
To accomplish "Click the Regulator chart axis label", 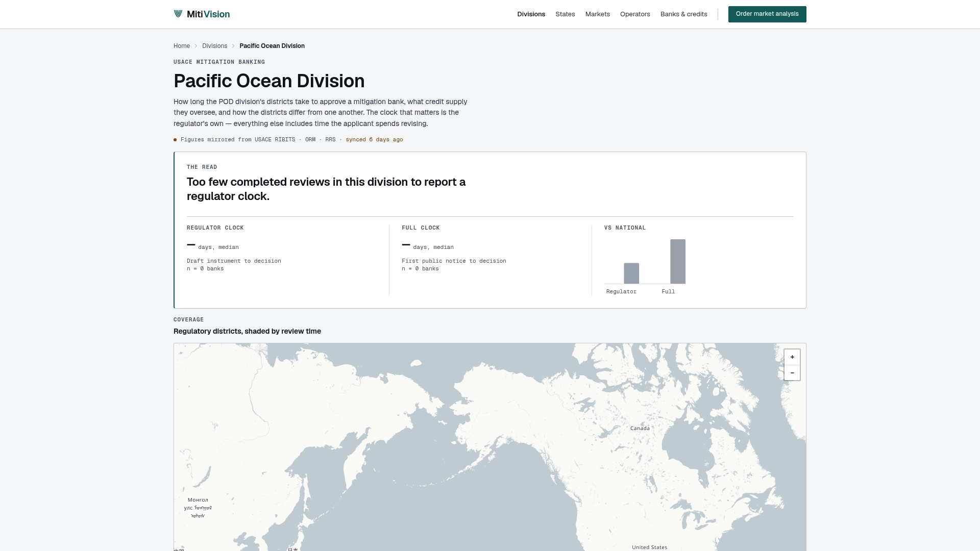I will (621, 292).
